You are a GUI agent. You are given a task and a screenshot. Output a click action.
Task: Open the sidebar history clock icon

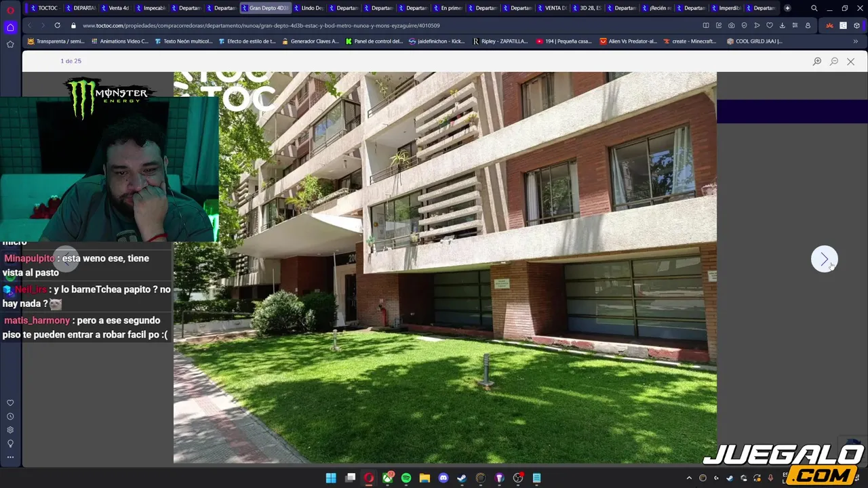10,417
